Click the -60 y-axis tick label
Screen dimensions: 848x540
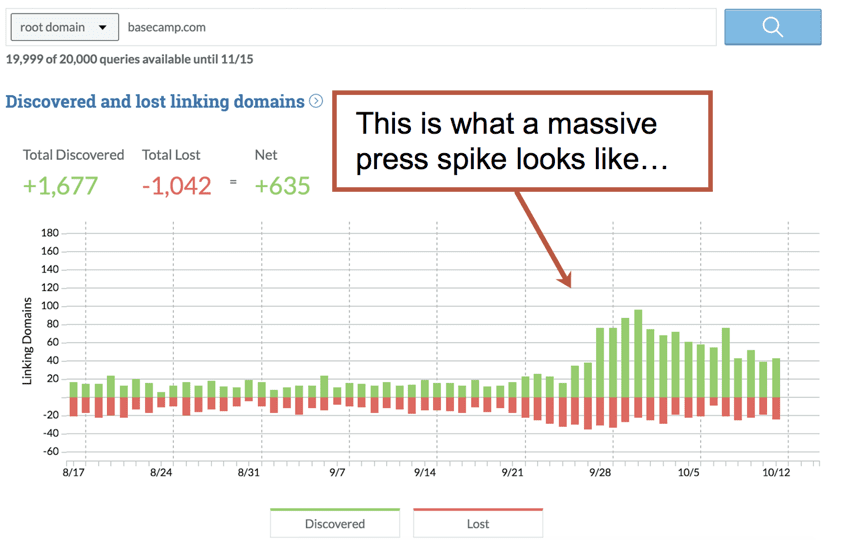[x=51, y=451]
